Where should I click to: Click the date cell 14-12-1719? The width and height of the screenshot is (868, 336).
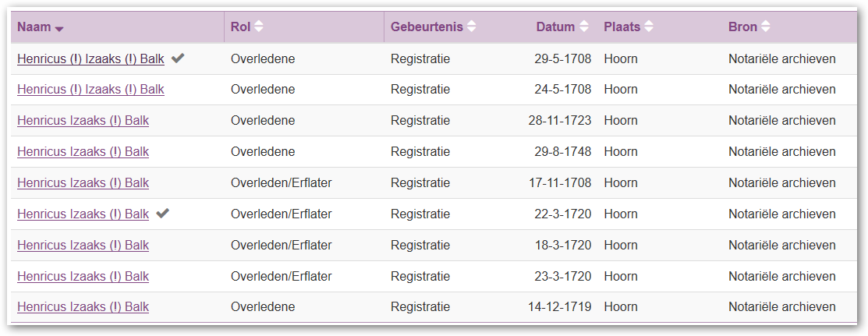(560, 306)
